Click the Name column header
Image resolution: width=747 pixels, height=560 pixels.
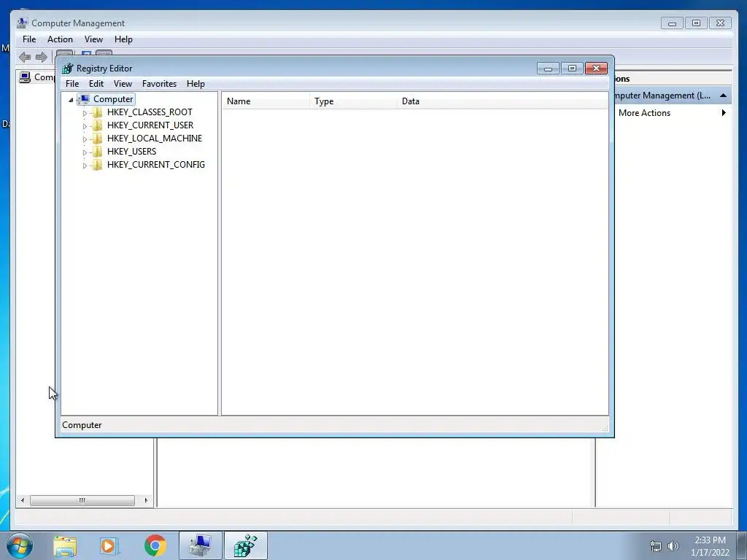[x=266, y=101]
